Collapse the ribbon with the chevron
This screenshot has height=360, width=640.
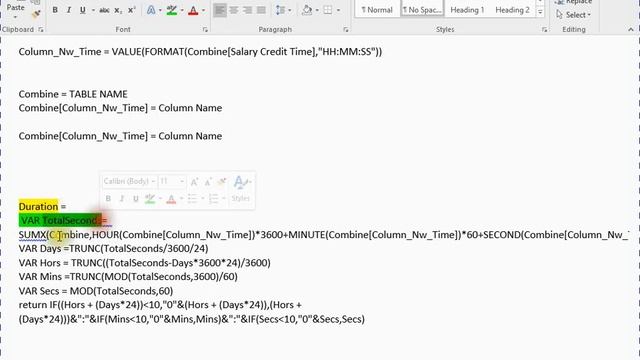[631, 29]
